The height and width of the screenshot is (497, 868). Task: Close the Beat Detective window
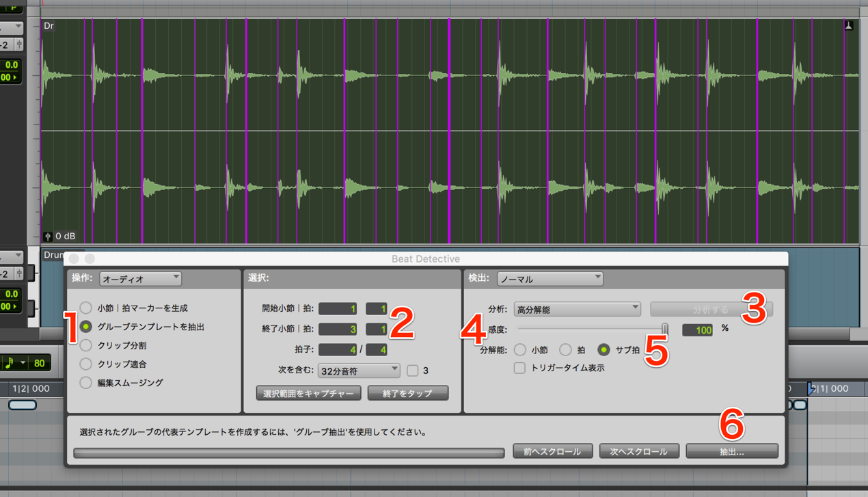pos(74,259)
